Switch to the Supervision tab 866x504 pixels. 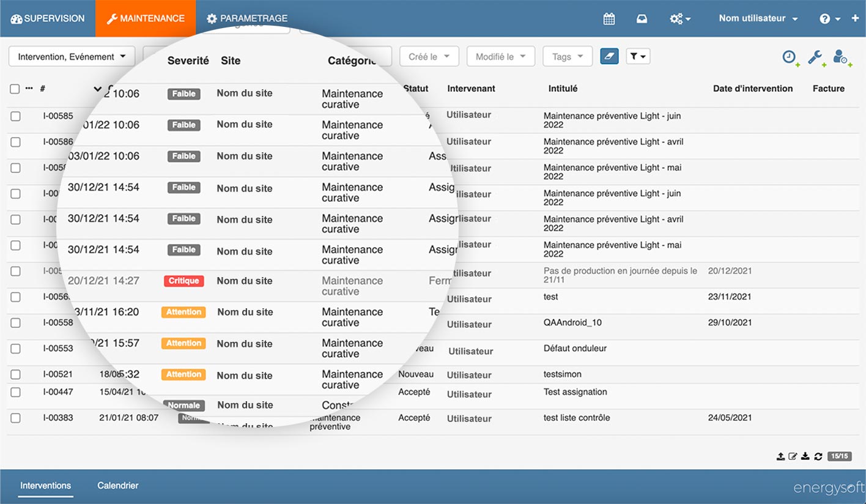pos(48,19)
